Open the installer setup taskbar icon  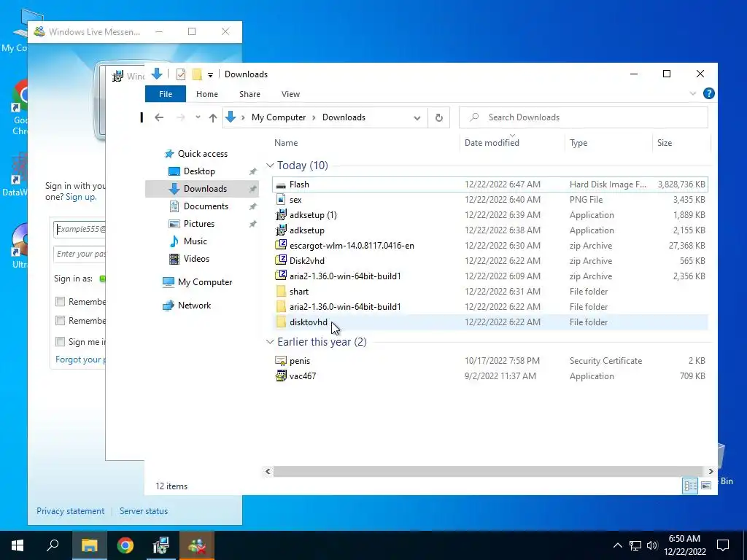[x=161, y=545]
